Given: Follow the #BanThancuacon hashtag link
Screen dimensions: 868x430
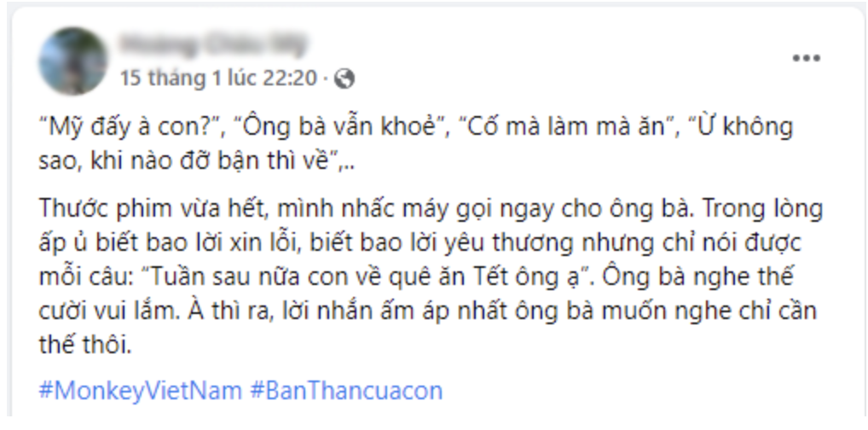Looking at the screenshot, I should [x=346, y=391].
